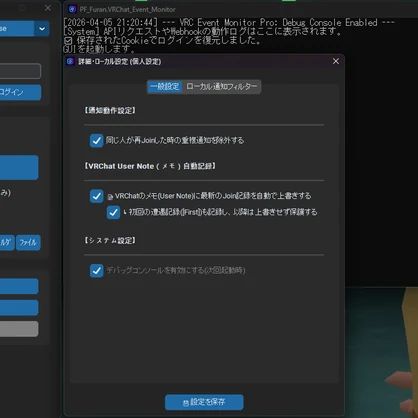Close the main window with its X button
This screenshot has height=418, width=418.
[48, 8]
